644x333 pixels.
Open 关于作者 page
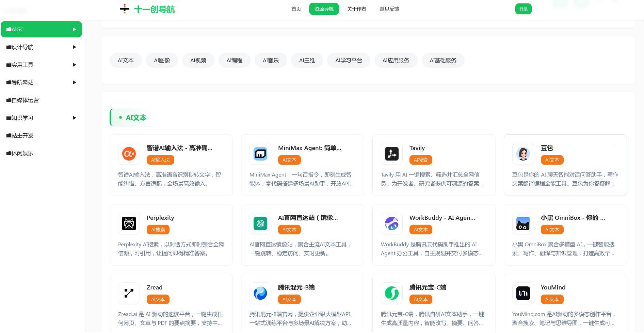356,9
